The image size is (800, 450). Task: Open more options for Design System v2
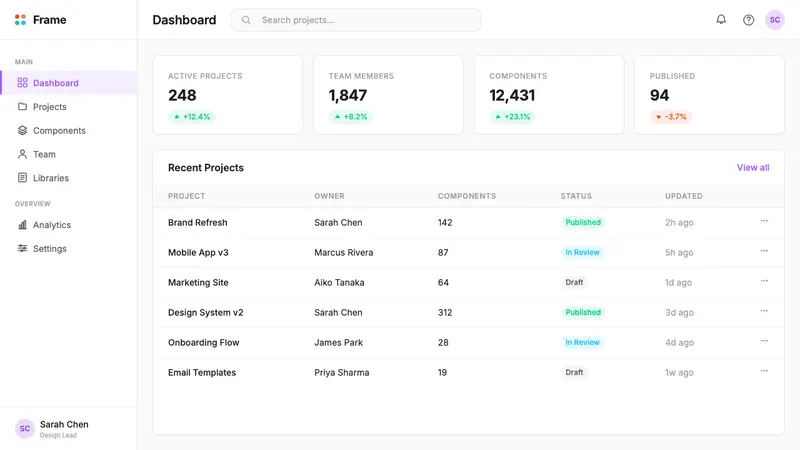coord(764,311)
